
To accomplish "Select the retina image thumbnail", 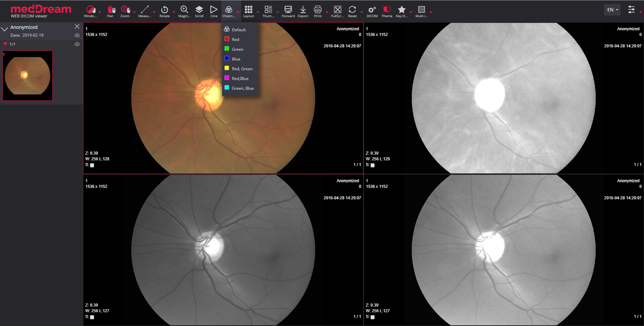I will tap(28, 76).
